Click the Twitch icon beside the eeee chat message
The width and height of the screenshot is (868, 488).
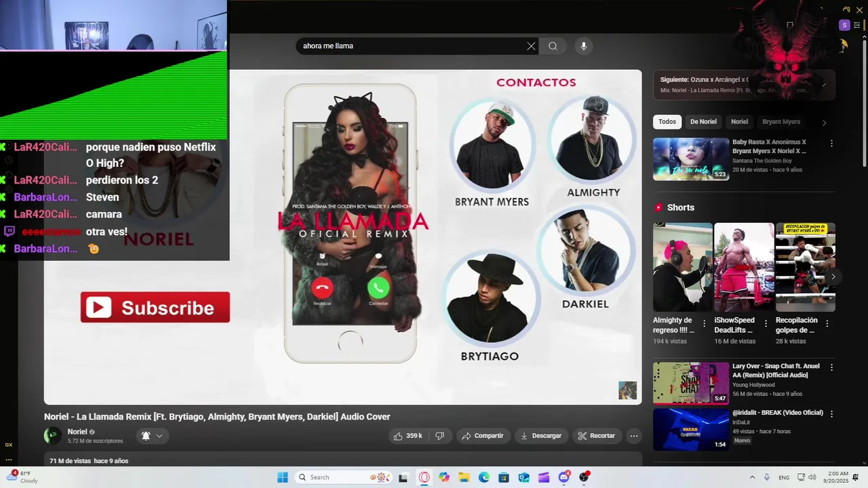click(9, 231)
